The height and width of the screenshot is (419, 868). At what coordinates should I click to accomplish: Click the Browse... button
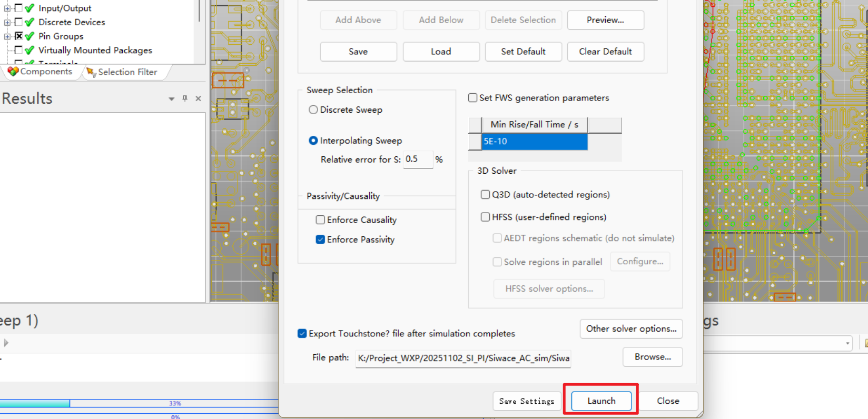(x=653, y=357)
